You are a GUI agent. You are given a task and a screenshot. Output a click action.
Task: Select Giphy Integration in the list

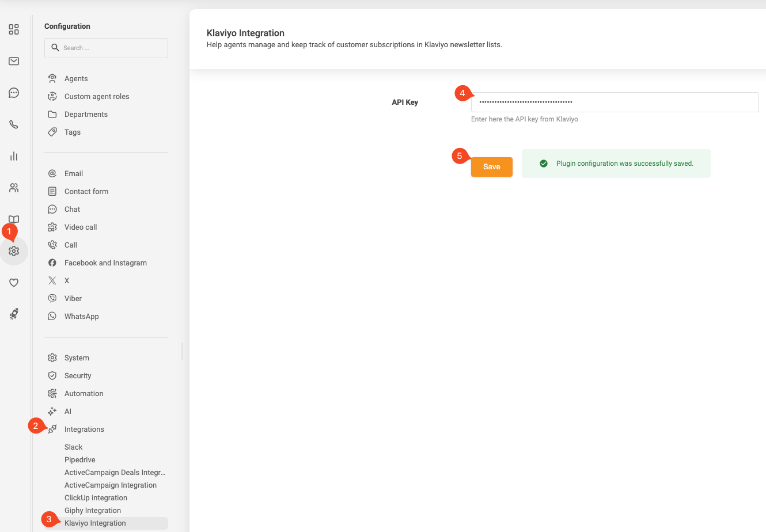click(93, 510)
